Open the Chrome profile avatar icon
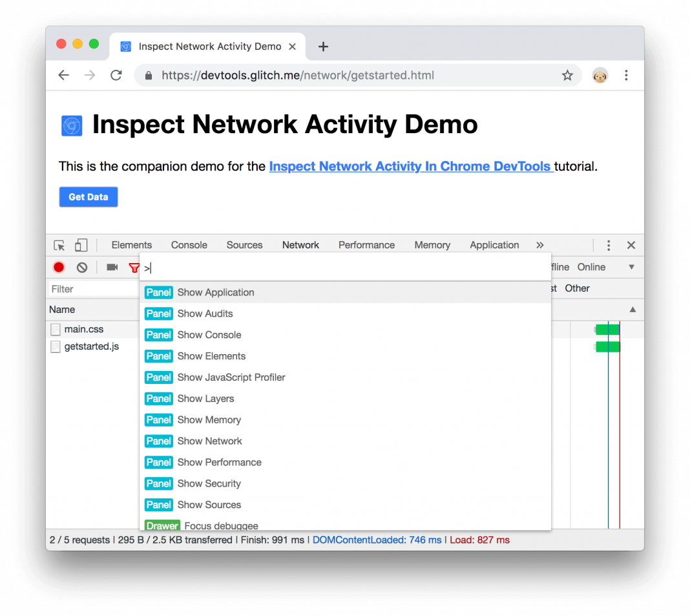The height and width of the screenshot is (616, 690). click(x=600, y=75)
